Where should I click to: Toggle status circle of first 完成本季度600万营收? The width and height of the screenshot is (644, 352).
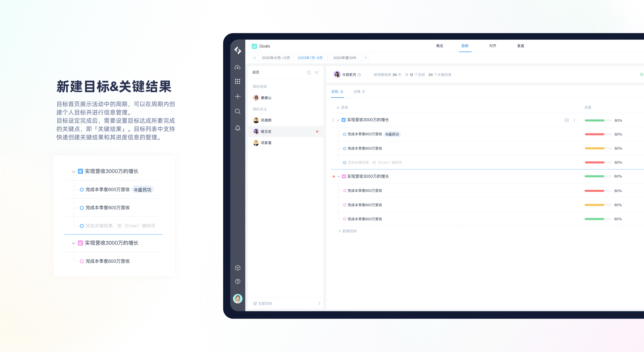tap(345, 134)
